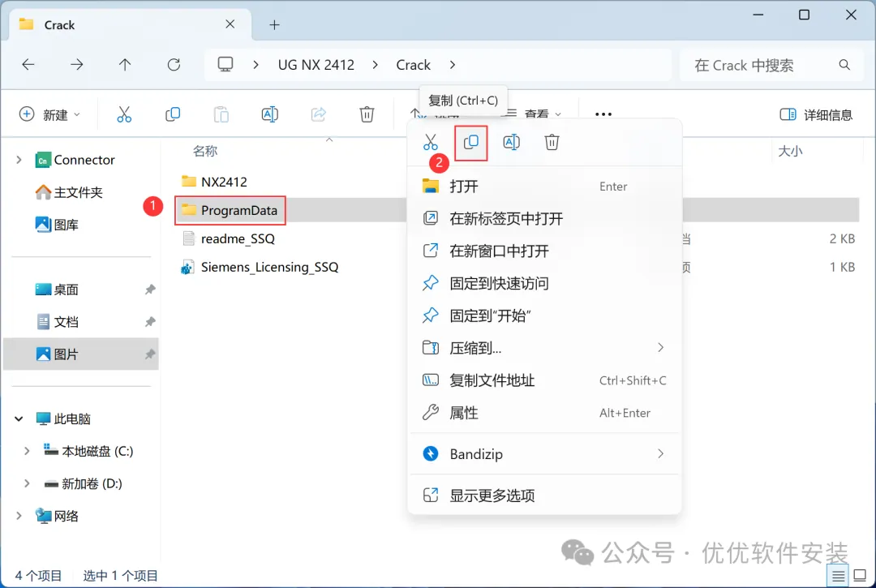The width and height of the screenshot is (876, 588).
Task: Close the Crack tab
Action: click(x=230, y=24)
